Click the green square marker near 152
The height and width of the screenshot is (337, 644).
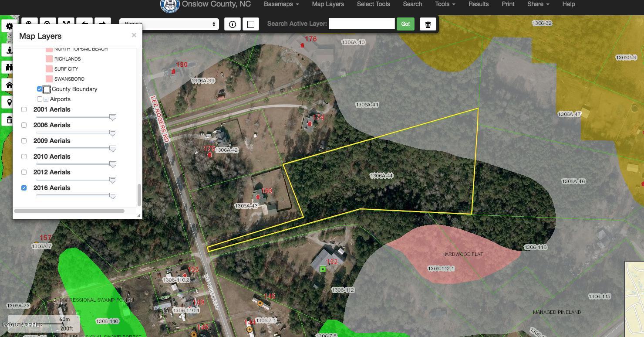click(x=323, y=269)
